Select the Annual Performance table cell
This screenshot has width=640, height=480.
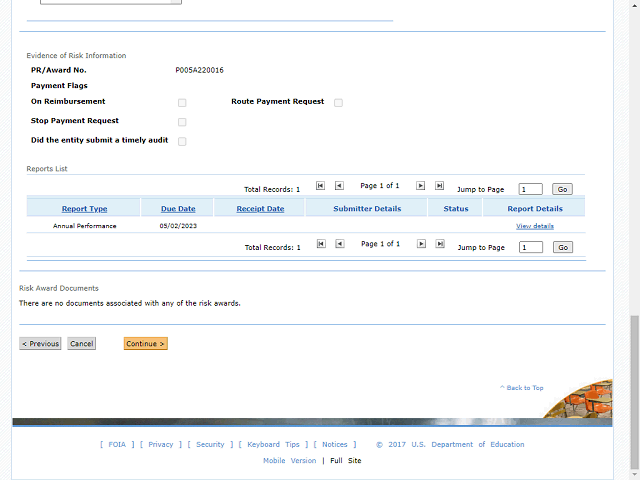(84, 226)
